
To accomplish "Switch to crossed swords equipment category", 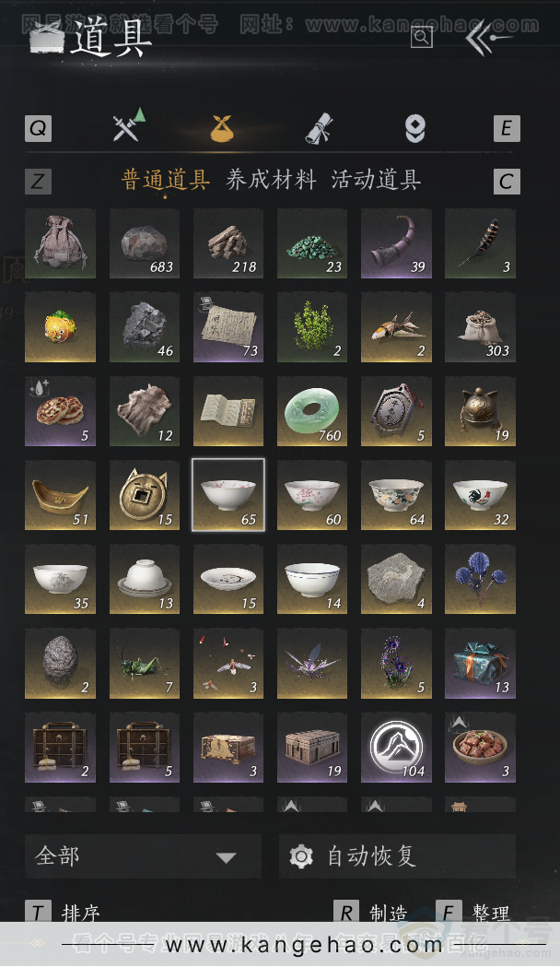I will click(128, 125).
